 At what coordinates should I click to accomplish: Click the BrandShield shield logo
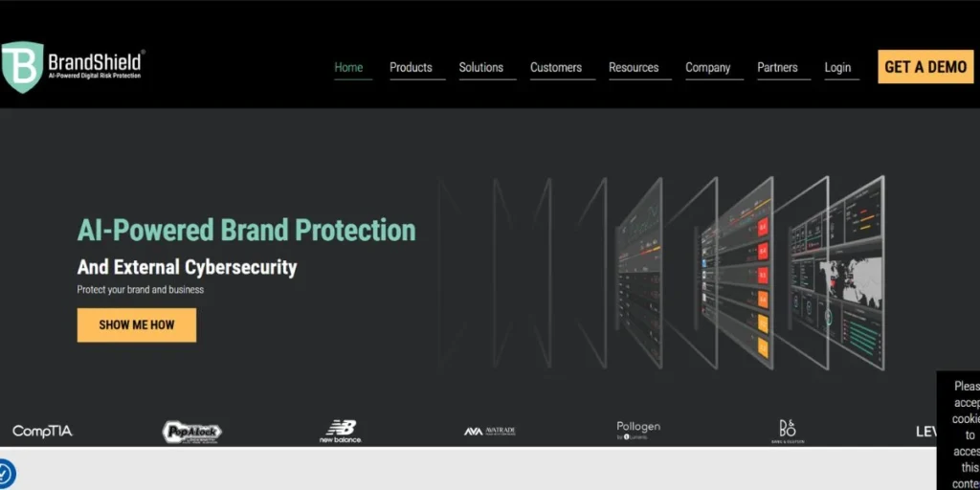point(23,67)
